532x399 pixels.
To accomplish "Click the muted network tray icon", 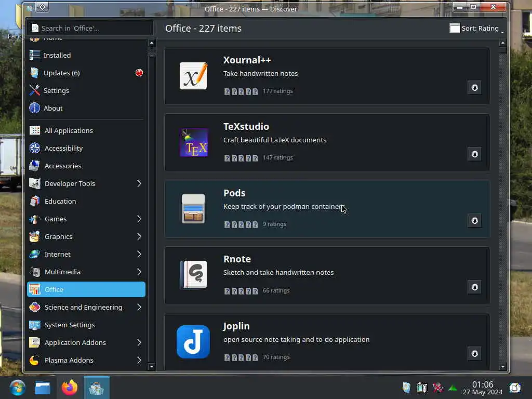I will pos(437,388).
